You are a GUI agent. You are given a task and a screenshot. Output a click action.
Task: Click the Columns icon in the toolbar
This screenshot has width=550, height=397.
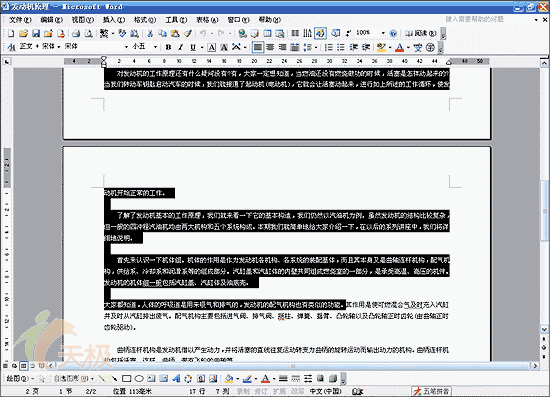[x=295, y=33]
